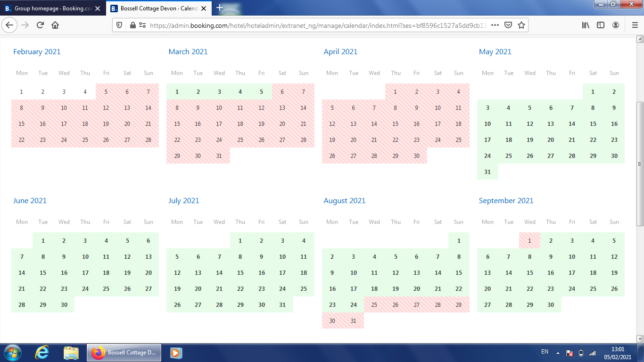
Task: Show hidden system tray icons arrow
Action: [x=558, y=353]
